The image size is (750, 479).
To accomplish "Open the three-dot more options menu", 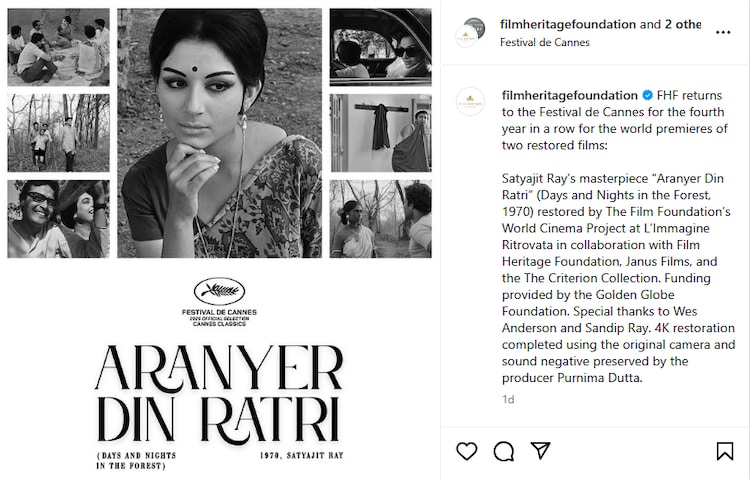I will (723, 33).
